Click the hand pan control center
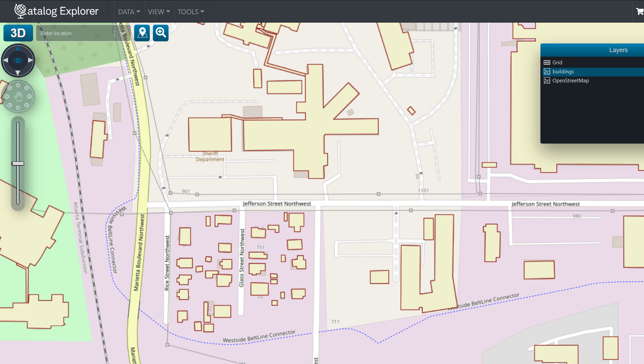 pos(18,97)
